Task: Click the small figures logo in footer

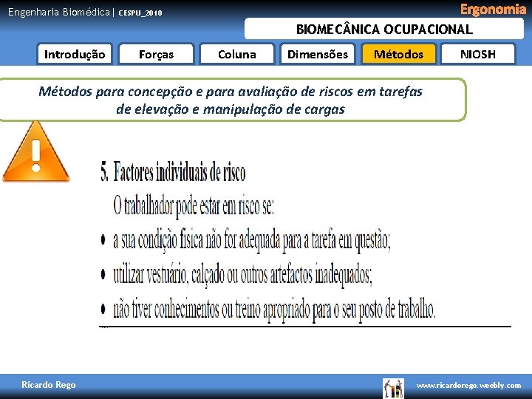Action: (393, 388)
